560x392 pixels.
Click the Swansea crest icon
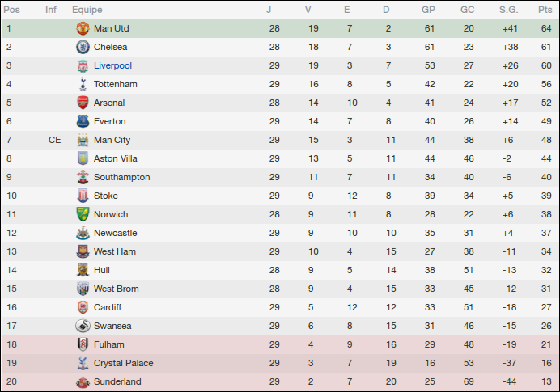pyautogui.click(x=82, y=326)
